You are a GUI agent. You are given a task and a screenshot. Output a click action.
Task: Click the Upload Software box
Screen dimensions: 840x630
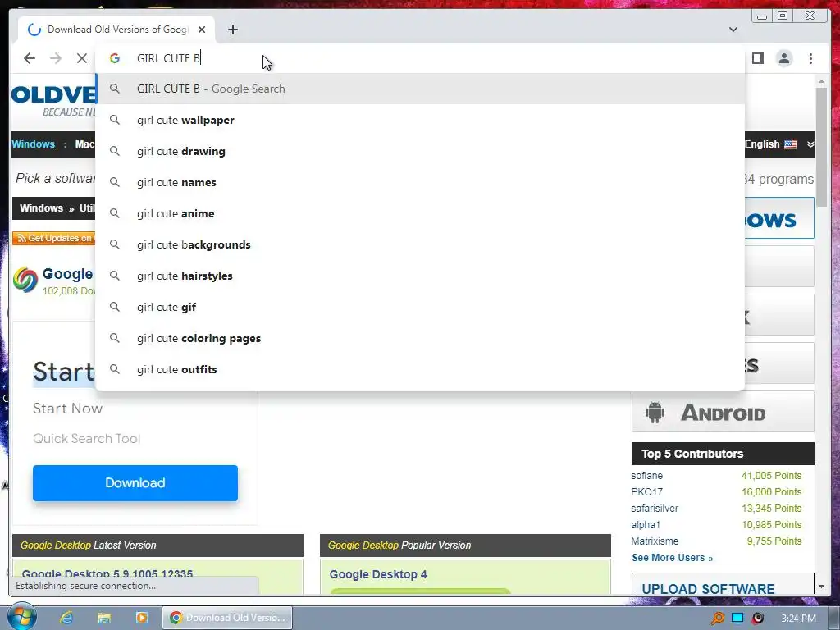click(x=723, y=584)
